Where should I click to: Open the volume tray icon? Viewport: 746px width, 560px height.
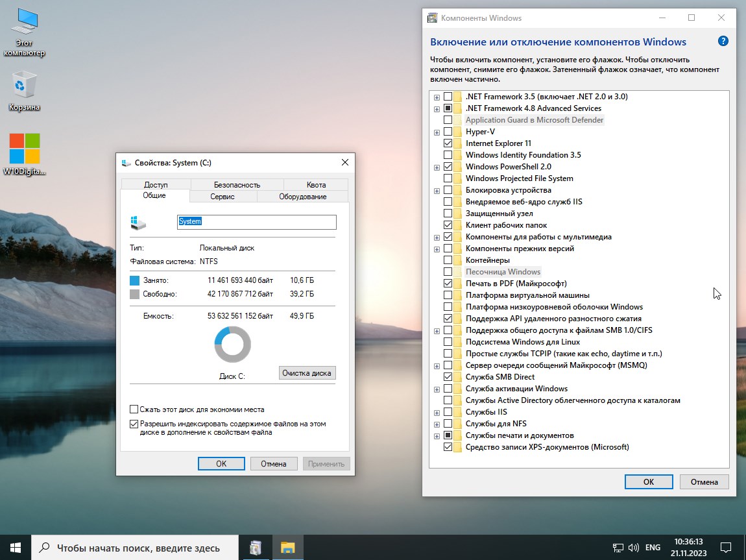pyautogui.click(x=633, y=548)
